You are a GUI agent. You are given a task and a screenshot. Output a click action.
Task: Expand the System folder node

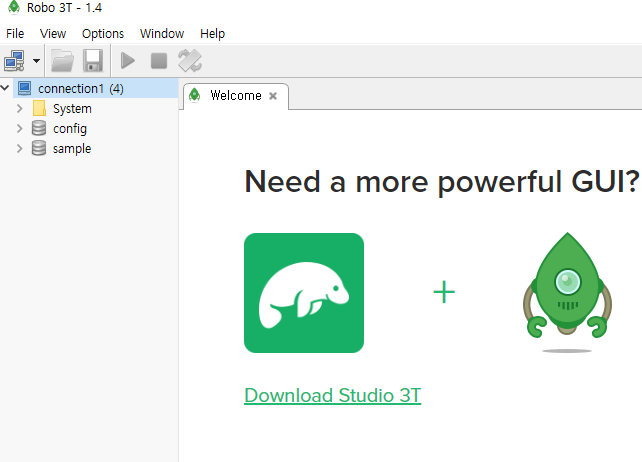point(19,109)
